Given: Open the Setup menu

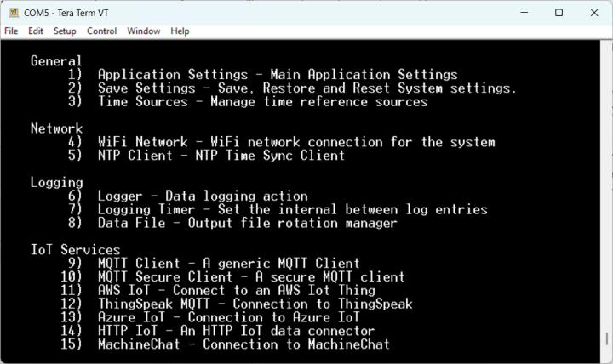Looking at the screenshot, I should click(65, 31).
